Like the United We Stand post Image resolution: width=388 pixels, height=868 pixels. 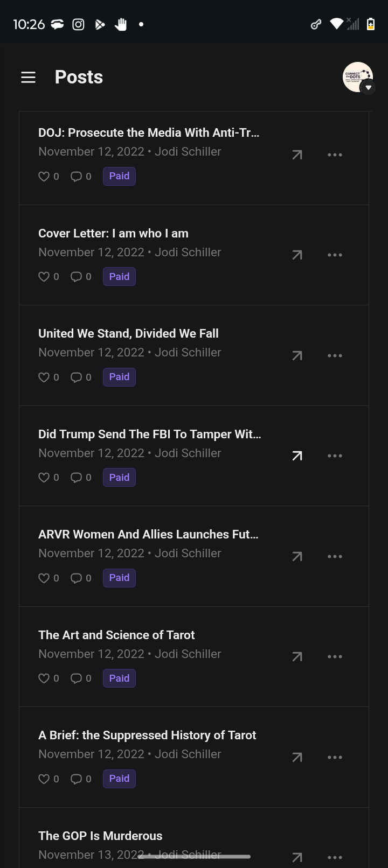tap(44, 377)
